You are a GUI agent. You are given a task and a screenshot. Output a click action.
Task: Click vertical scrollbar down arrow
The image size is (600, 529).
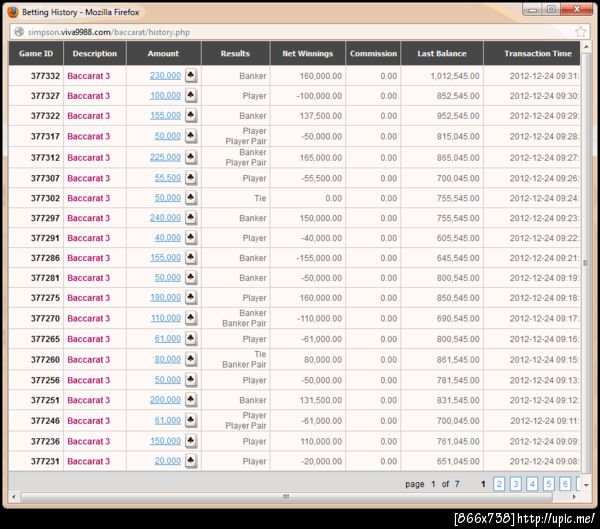pos(586,485)
